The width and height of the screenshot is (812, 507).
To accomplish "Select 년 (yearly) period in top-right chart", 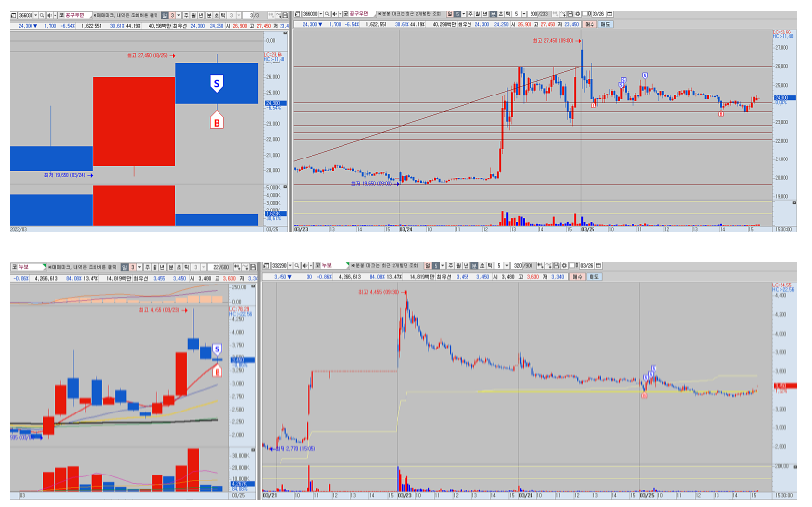I will 486,14.
